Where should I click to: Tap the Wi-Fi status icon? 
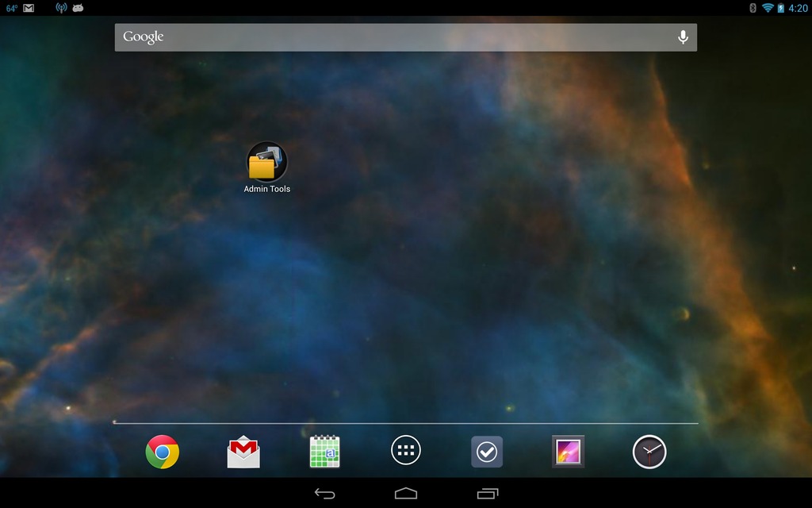(768, 8)
